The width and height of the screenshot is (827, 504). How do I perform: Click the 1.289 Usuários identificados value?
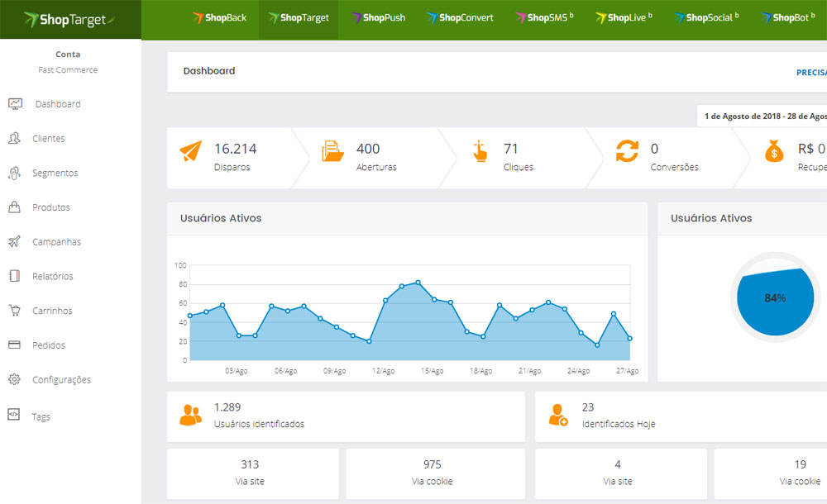(x=227, y=407)
